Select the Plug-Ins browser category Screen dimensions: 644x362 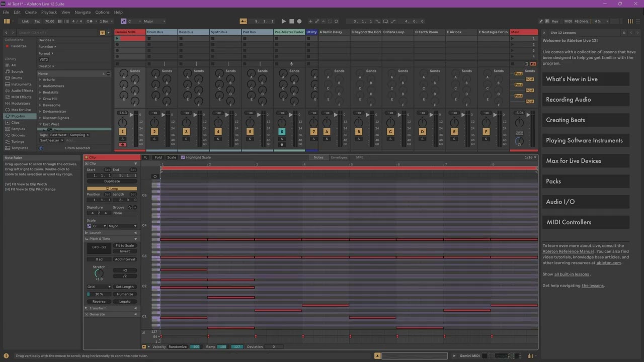point(18,116)
